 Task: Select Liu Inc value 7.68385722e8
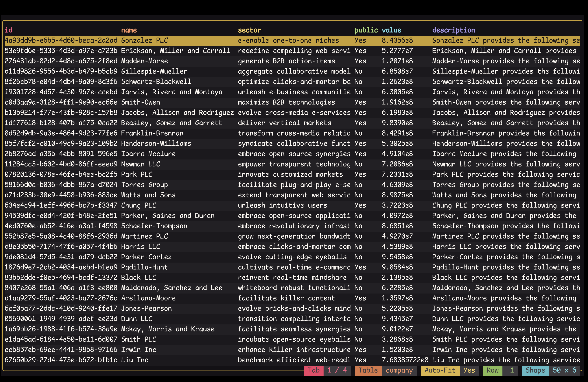coord(405,360)
